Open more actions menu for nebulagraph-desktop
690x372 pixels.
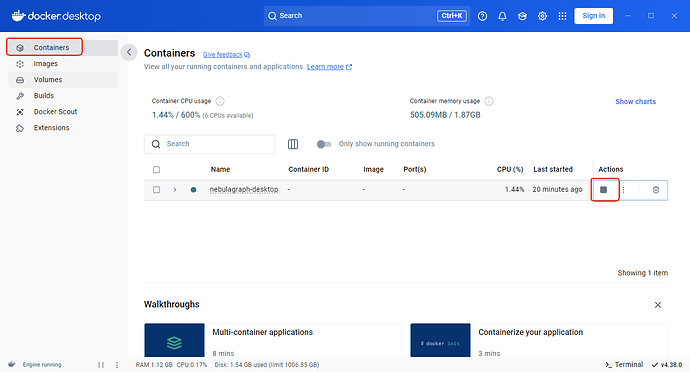[623, 190]
